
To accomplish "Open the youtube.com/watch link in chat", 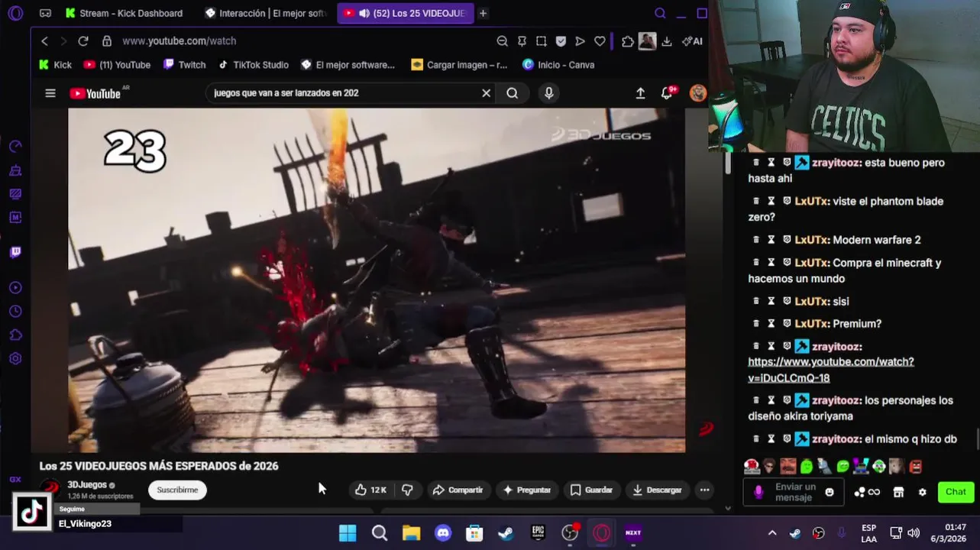I will (830, 370).
